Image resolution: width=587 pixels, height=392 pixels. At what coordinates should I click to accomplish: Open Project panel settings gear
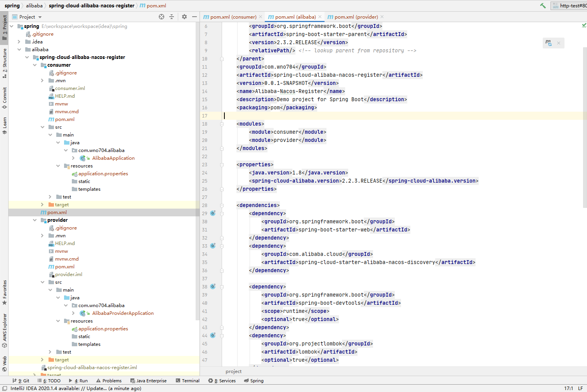(184, 17)
